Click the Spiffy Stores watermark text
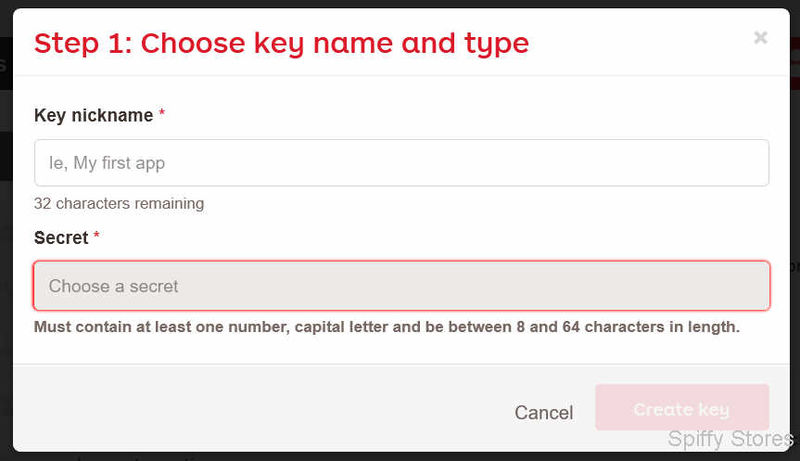800x461 pixels. click(x=729, y=439)
